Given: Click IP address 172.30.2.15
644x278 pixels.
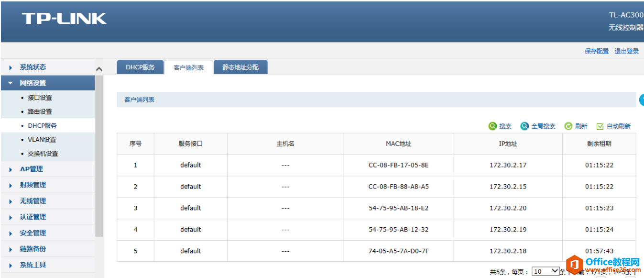Looking at the screenshot, I should [508, 187].
